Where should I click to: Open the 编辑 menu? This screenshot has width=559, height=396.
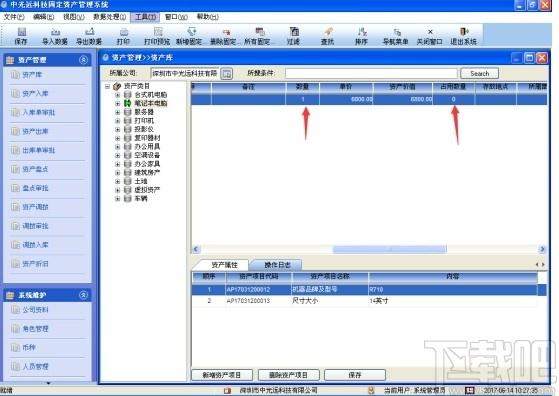click(x=43, y=17)
